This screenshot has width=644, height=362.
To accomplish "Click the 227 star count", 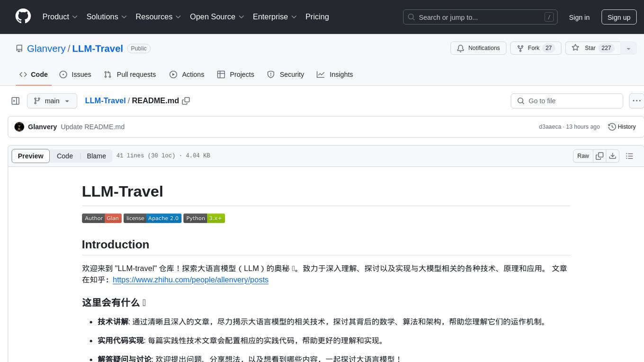I will pos(606,48).
